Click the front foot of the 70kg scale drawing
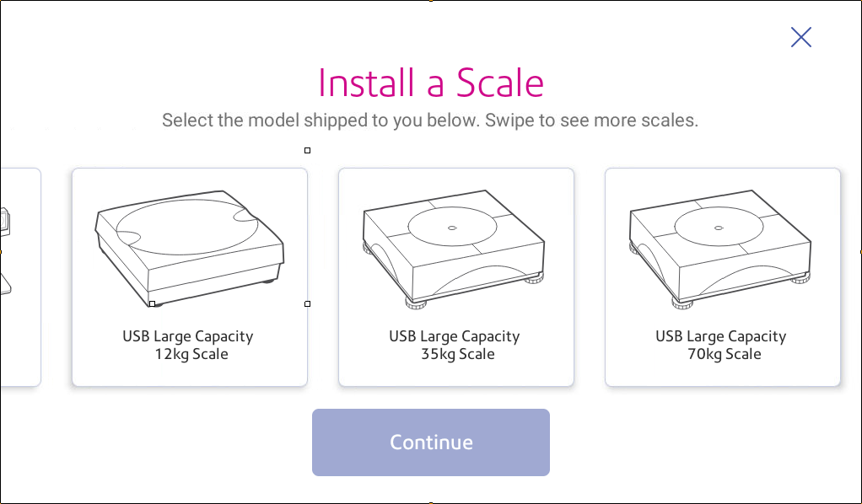Screen dimensions: 862x504 (x=682, y=303)
